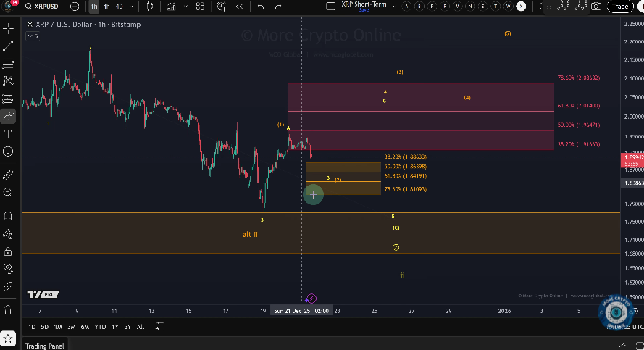Take a chart snapshot with camera icon

pyautogui.click(x=596, y=7)
